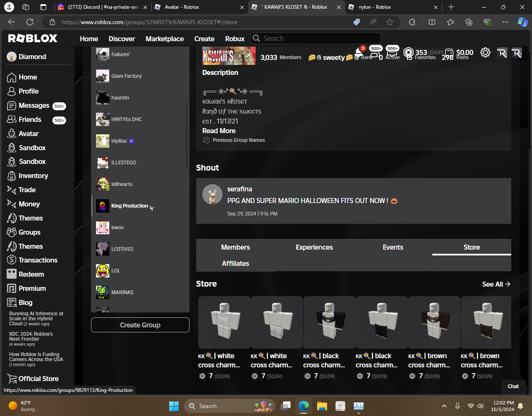This screenshot has height=416, width=532.
Task: Open the Members tab of the group
Action: pos(235,247)
